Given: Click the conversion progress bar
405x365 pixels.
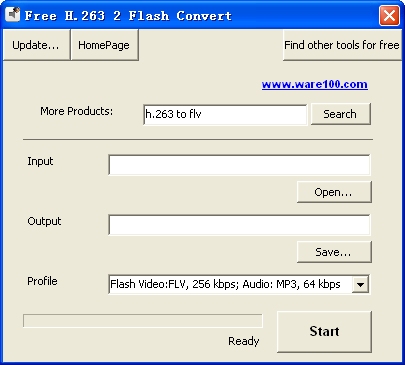Looking at the screenshot, I should coord(143,321).
